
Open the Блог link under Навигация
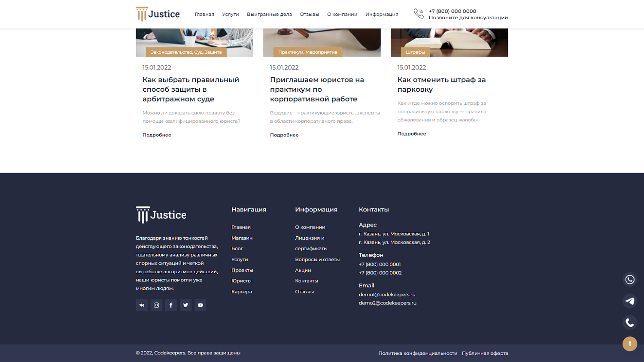point(237,248)
